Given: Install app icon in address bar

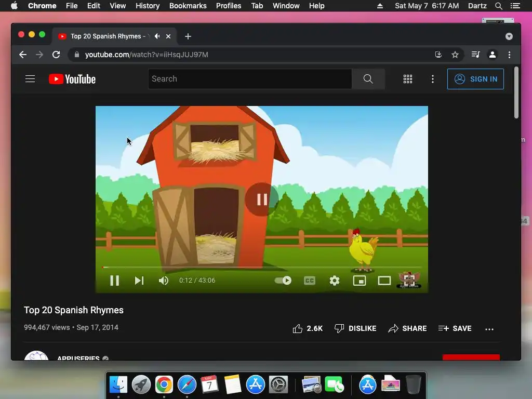Looking at the screenshot, I should 438,55.
